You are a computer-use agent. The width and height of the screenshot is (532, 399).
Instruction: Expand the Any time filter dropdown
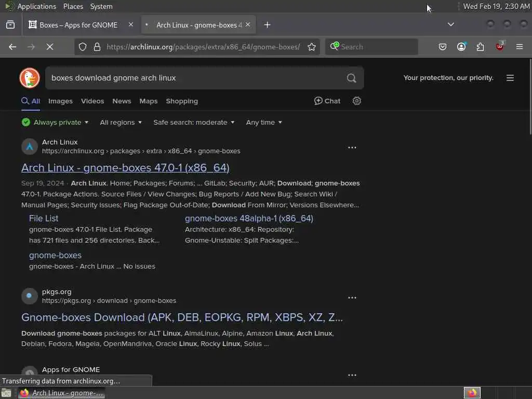pyautogui.click(x=264, y=122)
